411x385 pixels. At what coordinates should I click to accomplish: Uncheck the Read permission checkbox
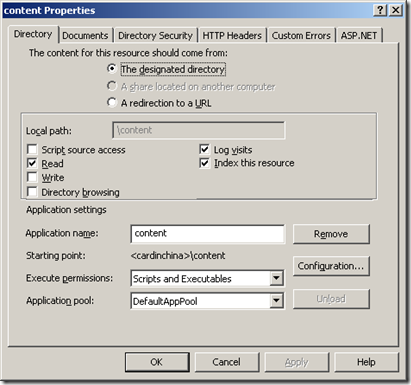coord(32,163)
